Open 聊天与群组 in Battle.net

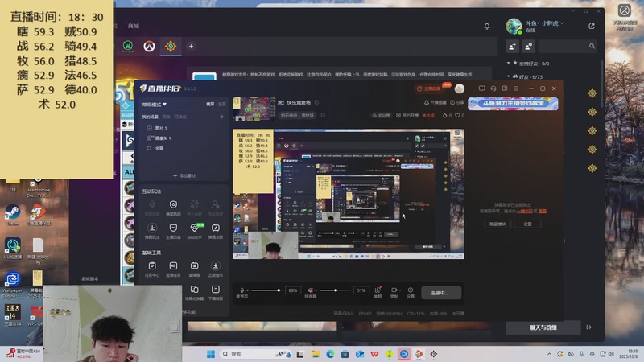(543, 327)
